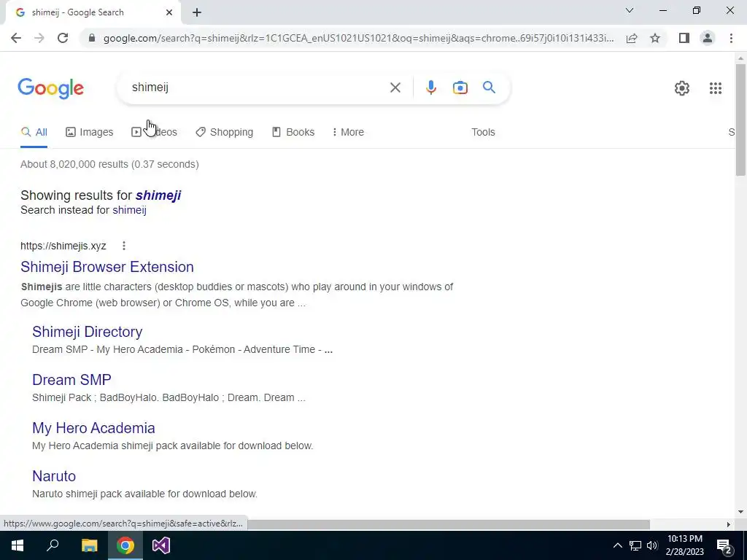Viewport: 747px width, 560px height.
Task: Switch to Videos results tab
Action: pos(155,132)
